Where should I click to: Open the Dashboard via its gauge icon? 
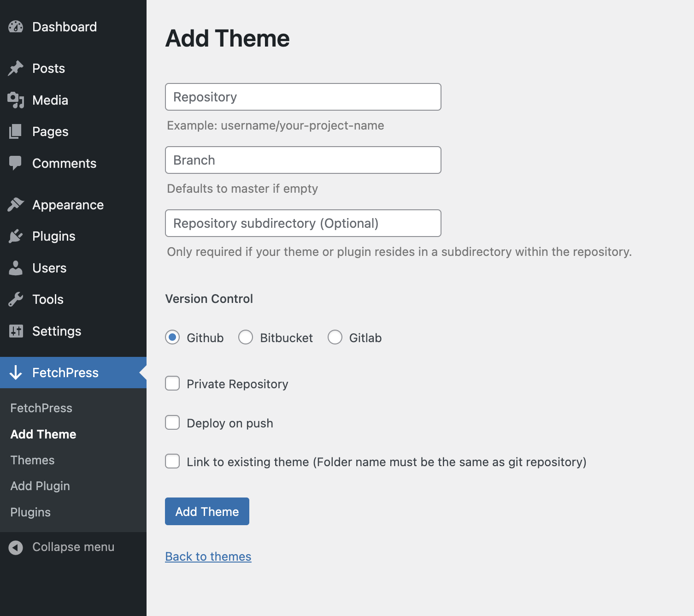click(x=15, y=26)
